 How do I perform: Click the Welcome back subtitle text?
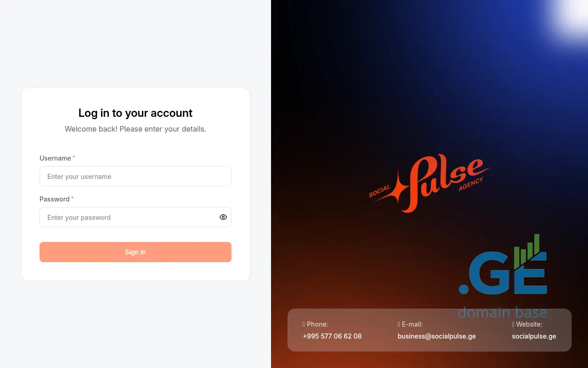[x=136, y=129]
